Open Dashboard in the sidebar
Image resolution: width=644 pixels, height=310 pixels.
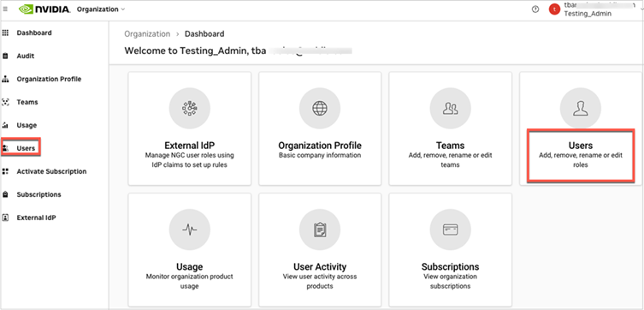pos(34,33)
